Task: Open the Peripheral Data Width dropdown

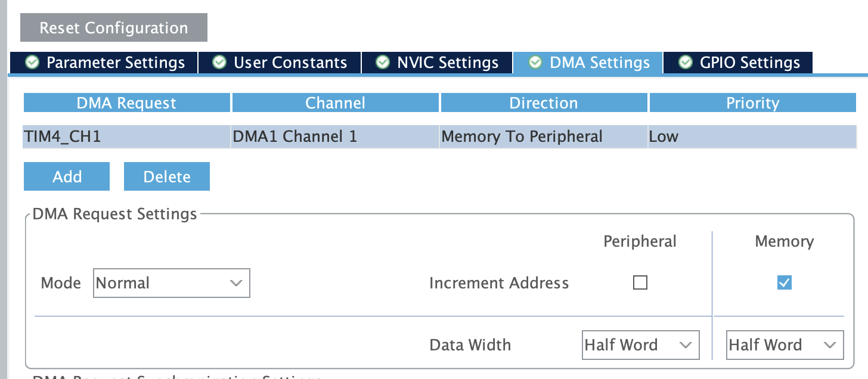Action: click(x=640, y=344)
